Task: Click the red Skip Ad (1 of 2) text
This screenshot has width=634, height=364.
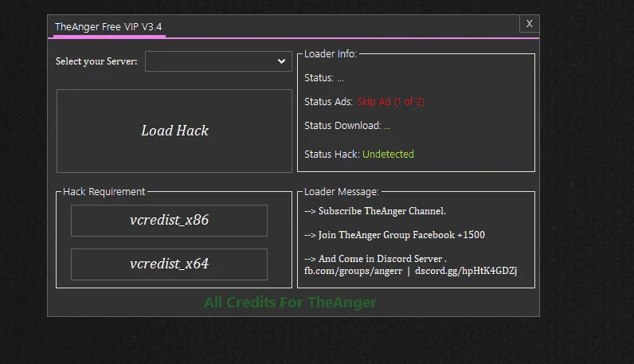Action: click(x=390, y=102)
